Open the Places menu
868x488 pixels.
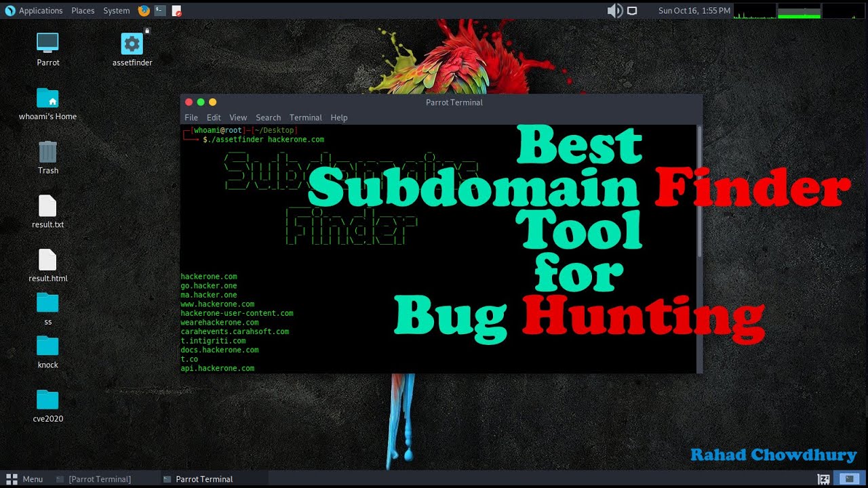[x=83, y=10]
